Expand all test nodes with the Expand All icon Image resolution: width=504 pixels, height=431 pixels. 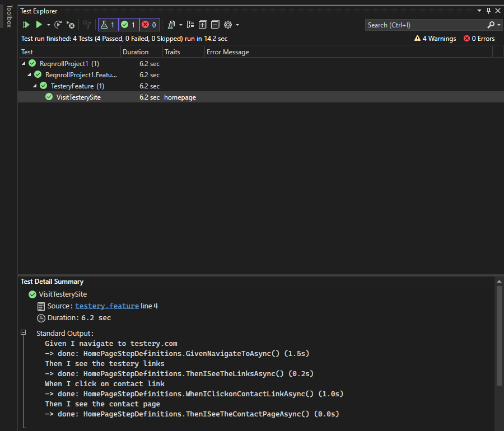coord(203,25)
